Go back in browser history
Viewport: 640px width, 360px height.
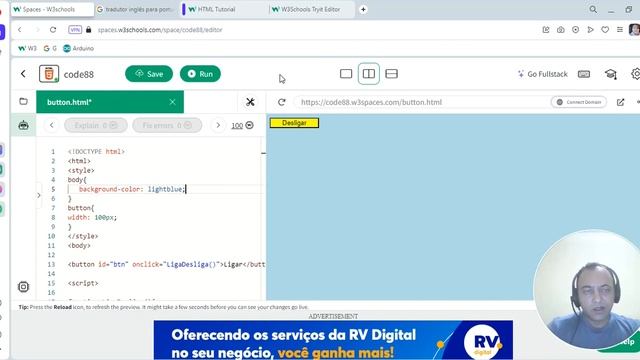[20, 30]
